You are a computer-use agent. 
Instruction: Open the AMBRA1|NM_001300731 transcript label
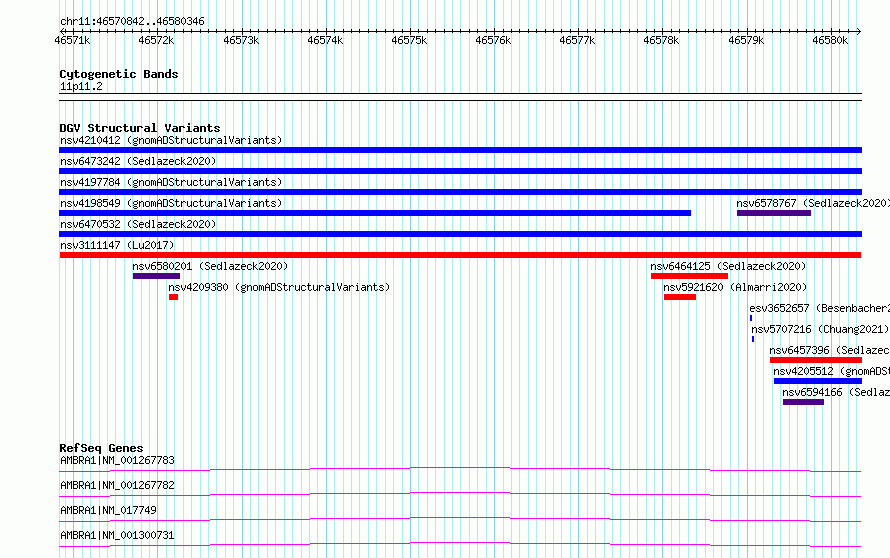pyautogui.click(x=117, y=535)
